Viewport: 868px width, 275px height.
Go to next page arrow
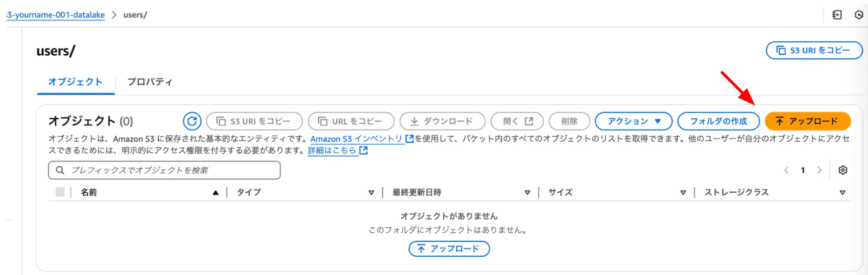pyautogui.click(x=819, y=170)
